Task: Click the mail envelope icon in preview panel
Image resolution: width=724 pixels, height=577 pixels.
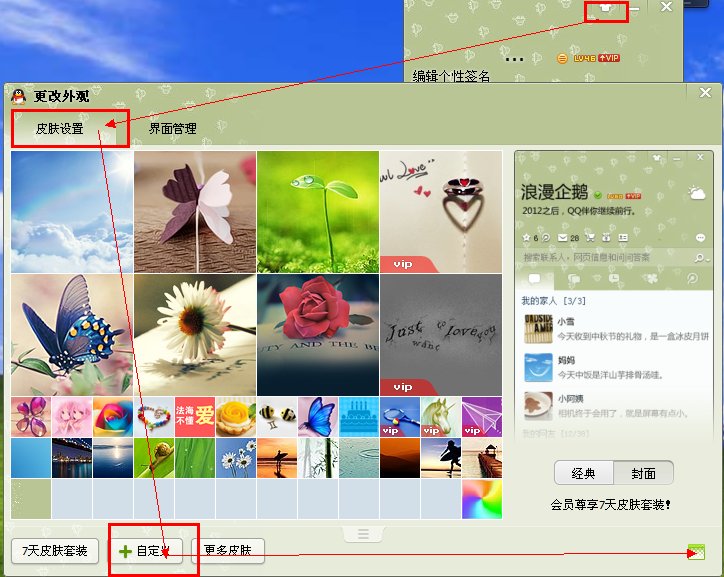Action: click(562, 238)
